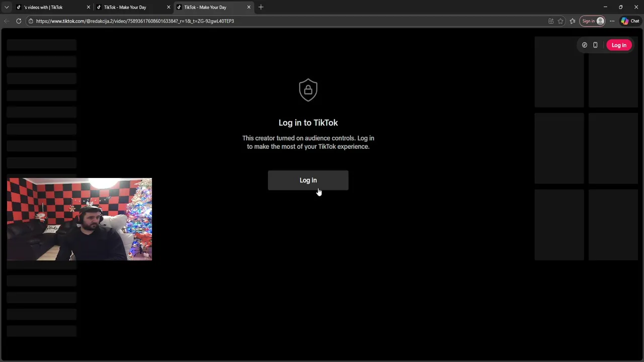Click the site info lock icon in address bar

(31, 21)
